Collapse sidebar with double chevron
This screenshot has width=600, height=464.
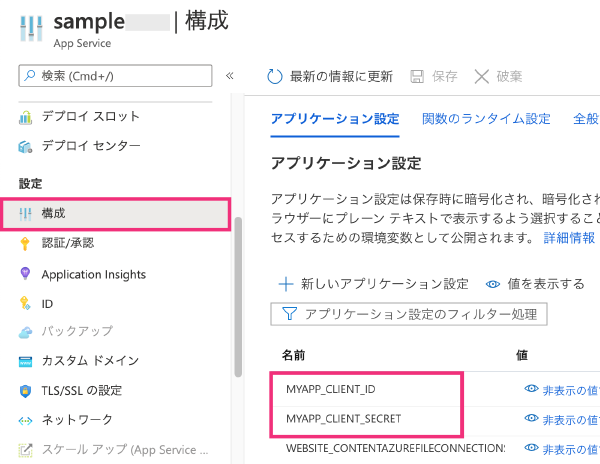point(229,76)
